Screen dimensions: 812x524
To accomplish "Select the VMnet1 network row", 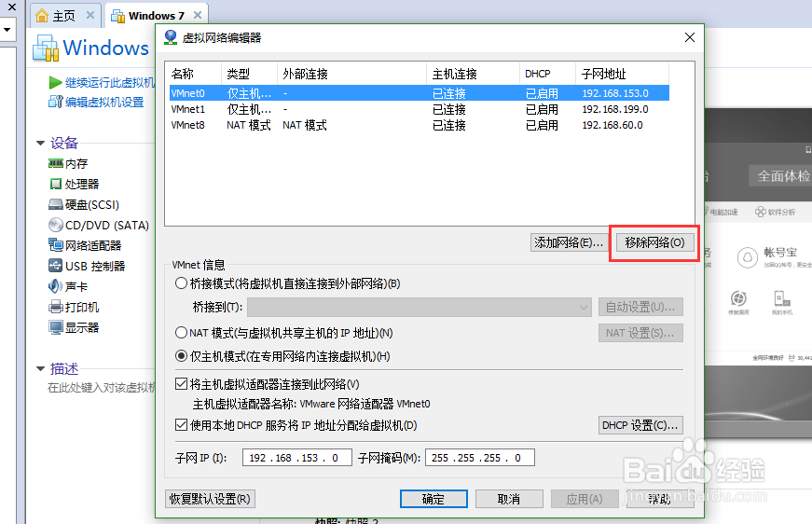I will coord(419,109).
